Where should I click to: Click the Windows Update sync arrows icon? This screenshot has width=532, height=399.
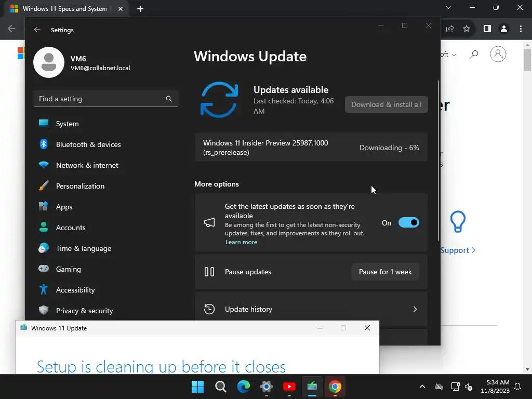(219, 100)
